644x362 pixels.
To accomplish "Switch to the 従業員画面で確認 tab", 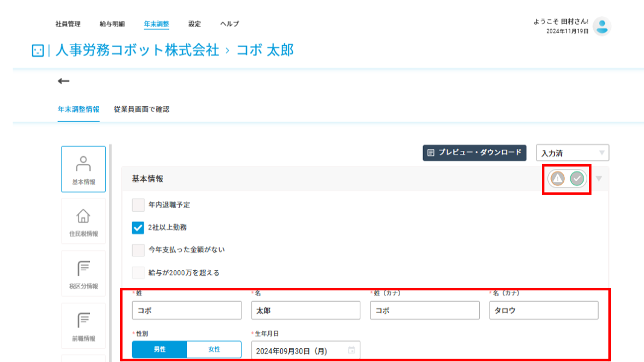I will (142, 109).
